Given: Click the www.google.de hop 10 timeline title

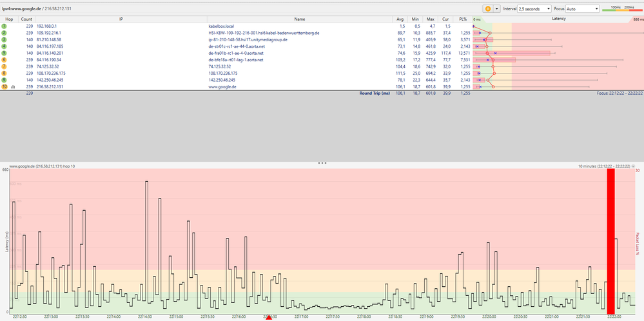Looking at the screenshot, I should click(x=42, y=166).
